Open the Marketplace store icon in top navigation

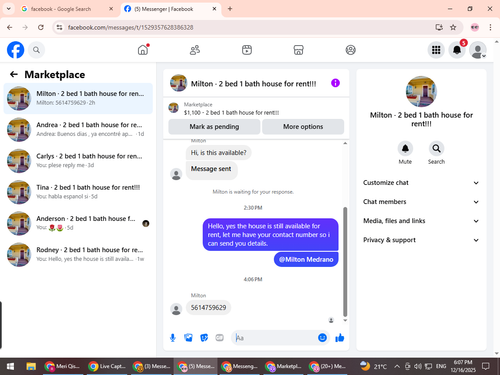[298, 50]
